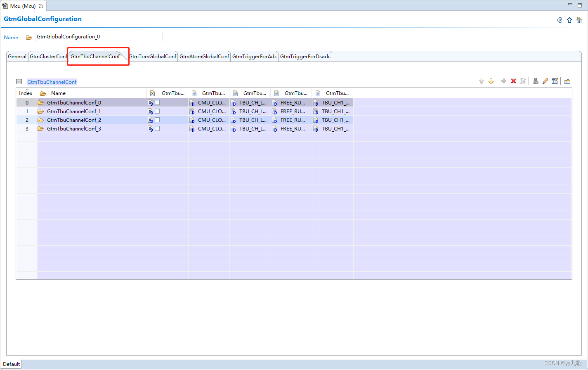The height and width of the screenshot is (370, 588).
Task: Click the pencil edit icon in table toolbar
Action: tap(545, 81)
